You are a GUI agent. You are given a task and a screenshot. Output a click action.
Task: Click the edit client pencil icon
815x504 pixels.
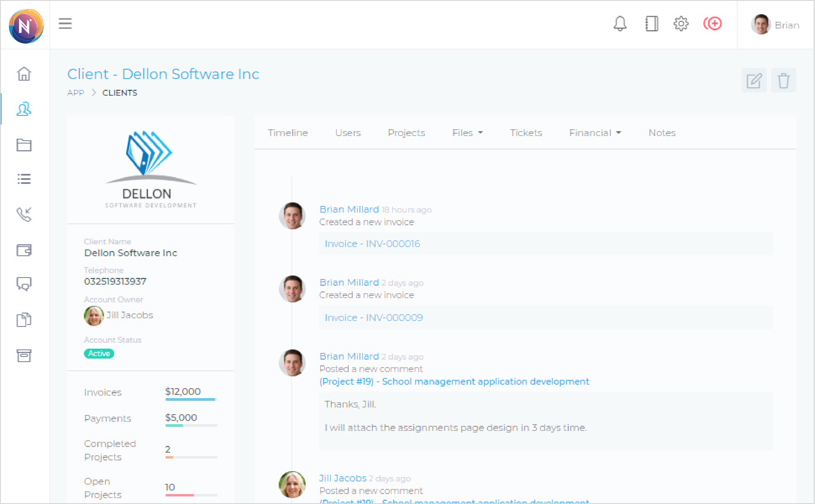point(754,80)
